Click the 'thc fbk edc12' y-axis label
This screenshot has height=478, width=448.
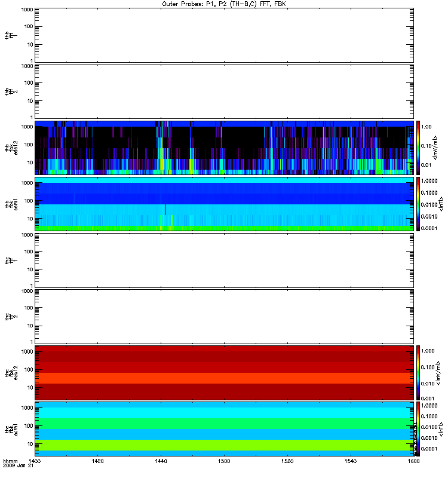[11, 372]
